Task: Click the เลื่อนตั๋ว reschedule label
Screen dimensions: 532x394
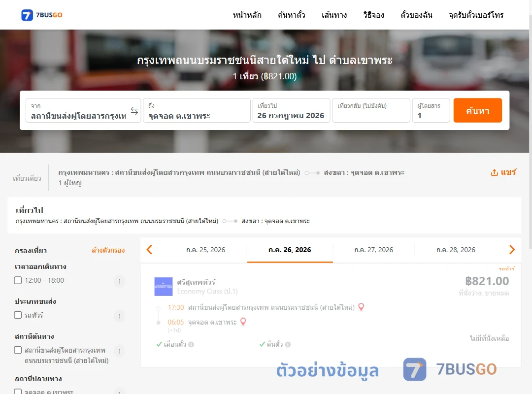Action: pyautogui.click(x=175, y=344)
